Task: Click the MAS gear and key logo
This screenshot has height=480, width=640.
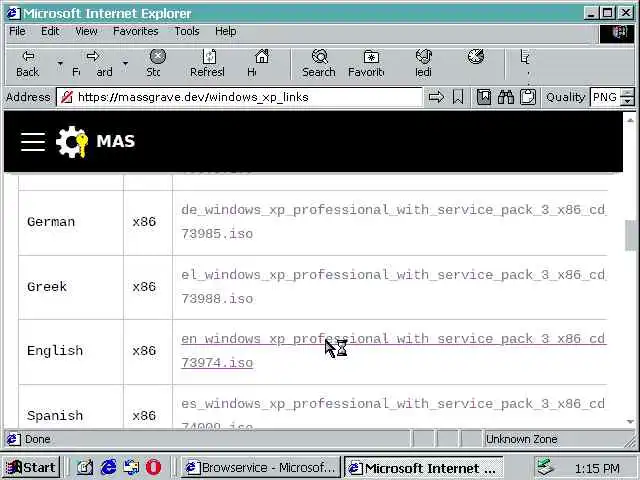Action: tap(72, 142)
